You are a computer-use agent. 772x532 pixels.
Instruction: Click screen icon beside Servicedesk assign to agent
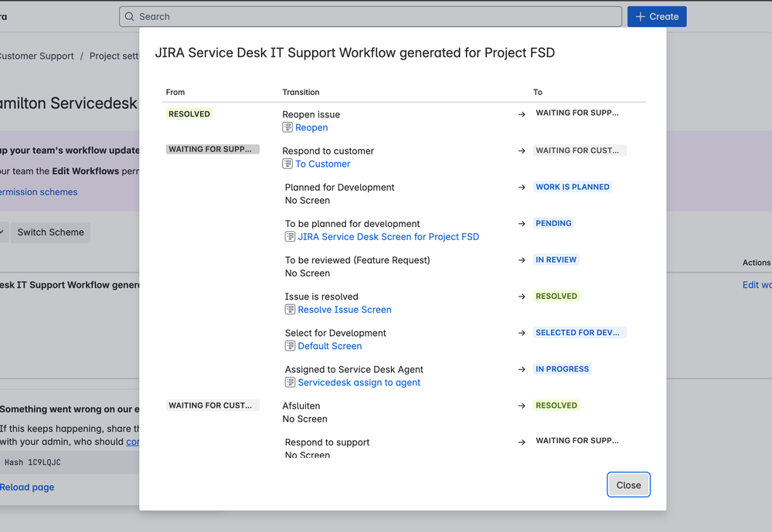tap(290, 382)
